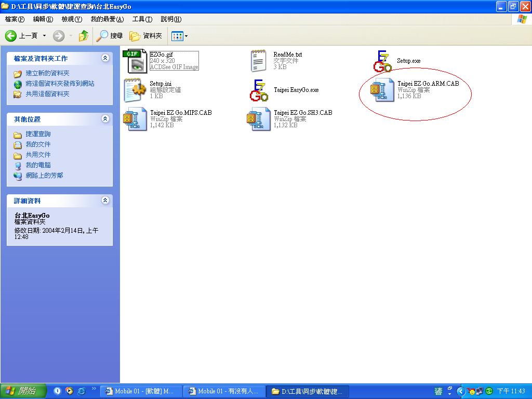Click the network neighborhood icon

point(18,176)
